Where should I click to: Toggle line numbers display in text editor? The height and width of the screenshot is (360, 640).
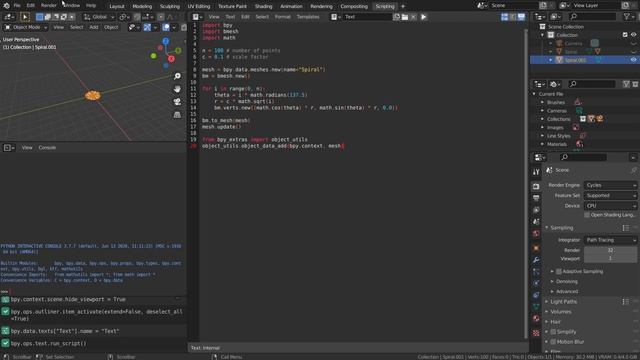504,17
